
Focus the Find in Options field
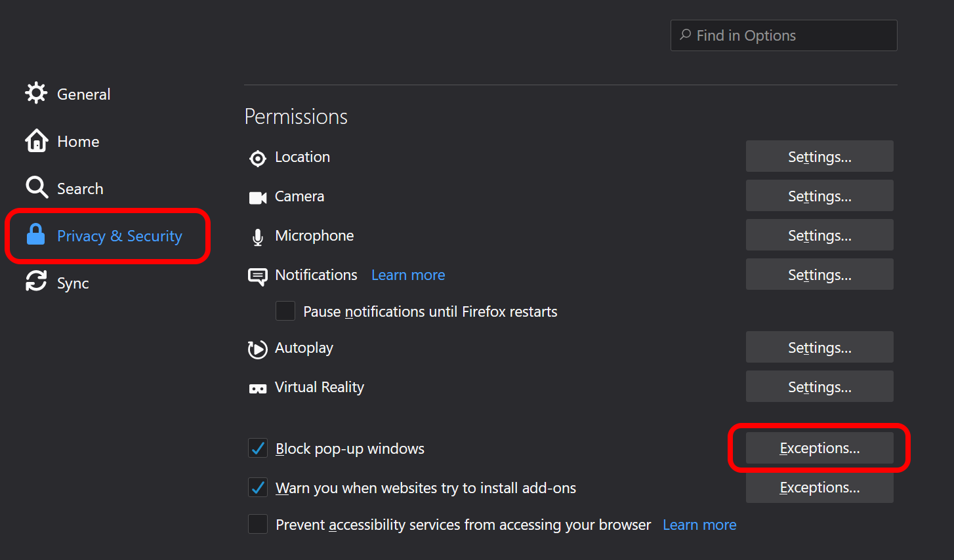784,35
